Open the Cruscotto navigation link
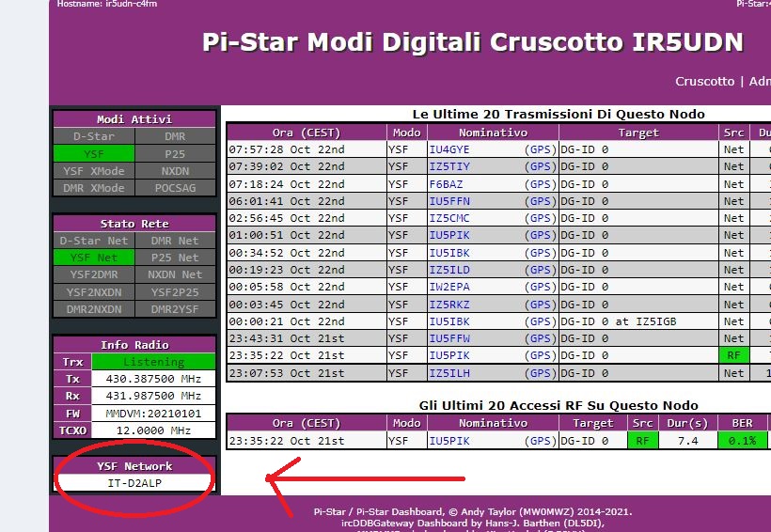 coord(704,81)
